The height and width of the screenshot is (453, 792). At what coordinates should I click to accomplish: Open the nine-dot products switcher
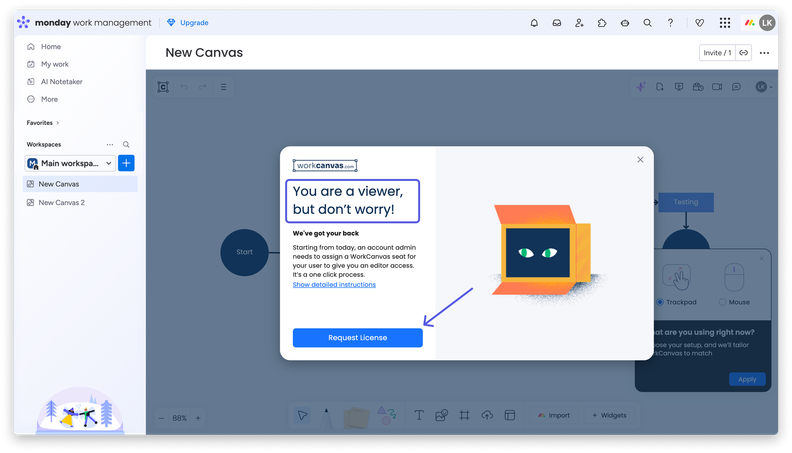(x=725, y=23)
